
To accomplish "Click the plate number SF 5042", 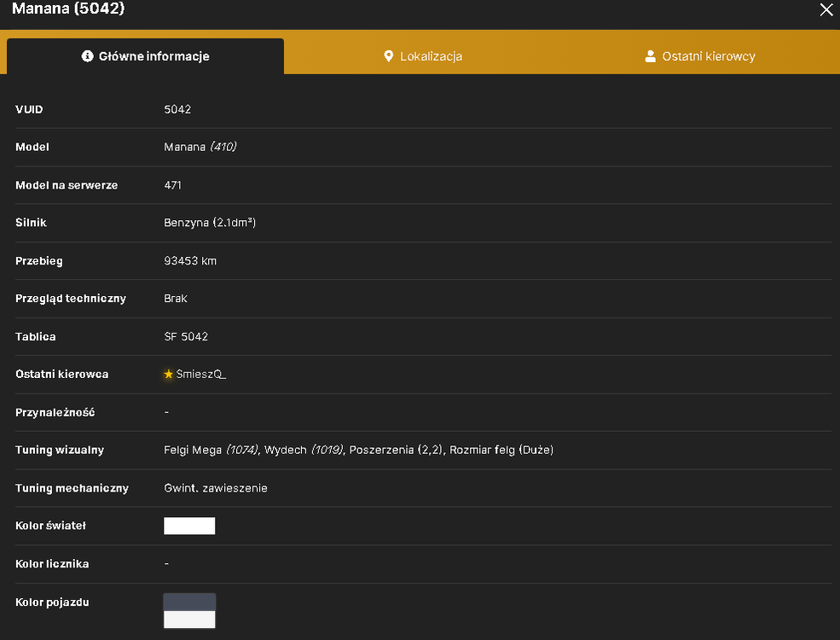I will [x=186, y=336].
